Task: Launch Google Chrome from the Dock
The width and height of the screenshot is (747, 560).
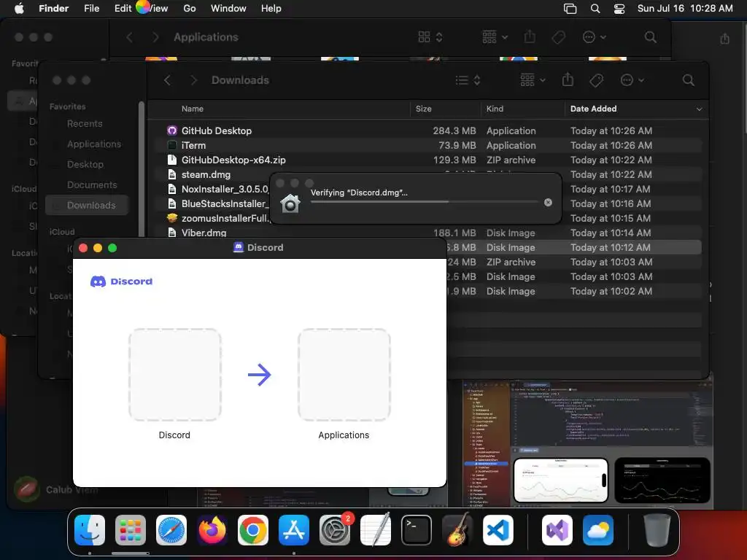Action: [x=253, y=530]
